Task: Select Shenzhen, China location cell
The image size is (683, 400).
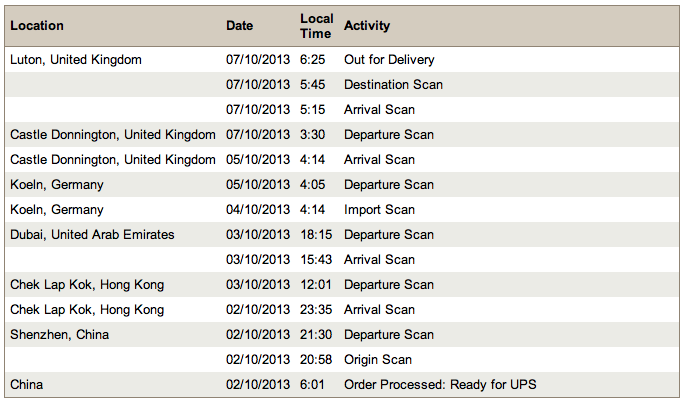Action: (x=59, y=335)
